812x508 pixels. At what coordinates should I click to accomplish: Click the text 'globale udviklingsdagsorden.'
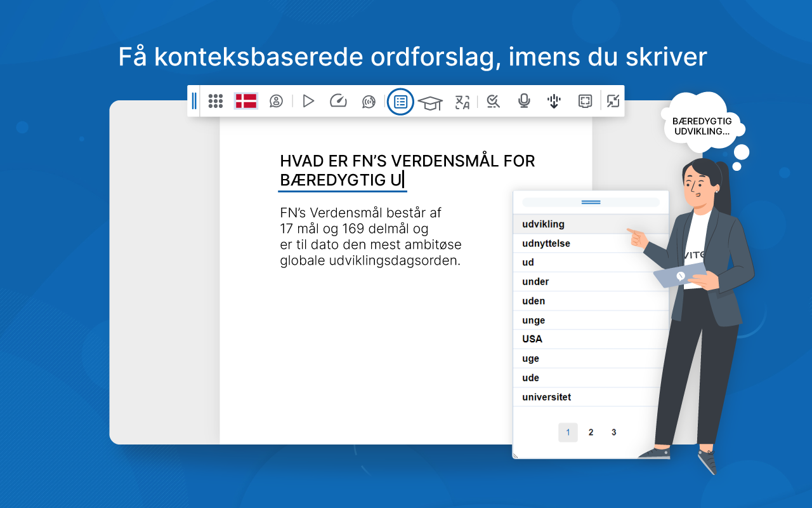coord(370,261)
